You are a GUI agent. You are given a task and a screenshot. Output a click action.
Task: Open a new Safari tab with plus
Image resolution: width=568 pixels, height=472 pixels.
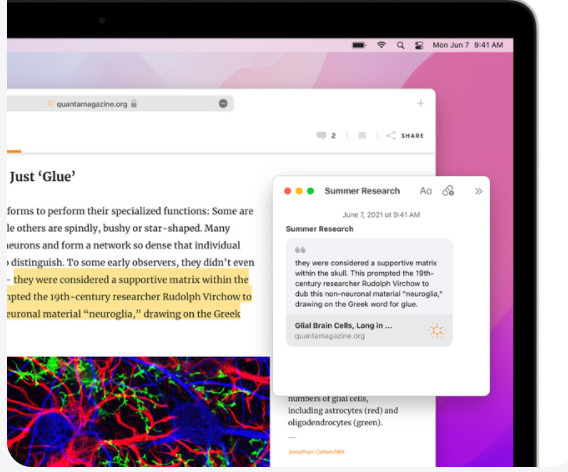click(420, 103)
